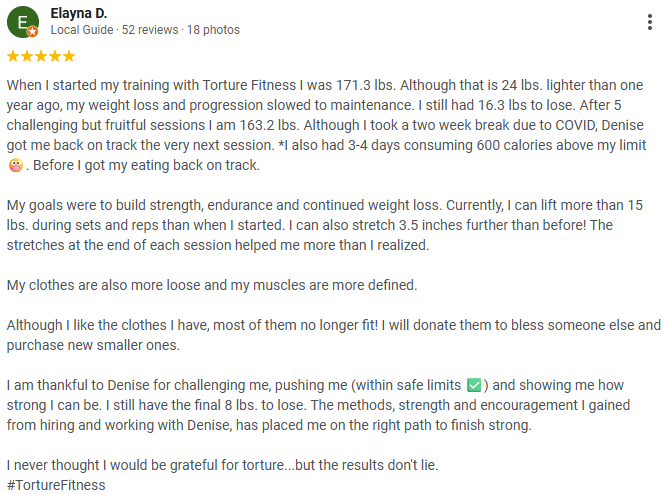
Task: Open Elayna D.'s green profile avatar
Action: point(22,21)
